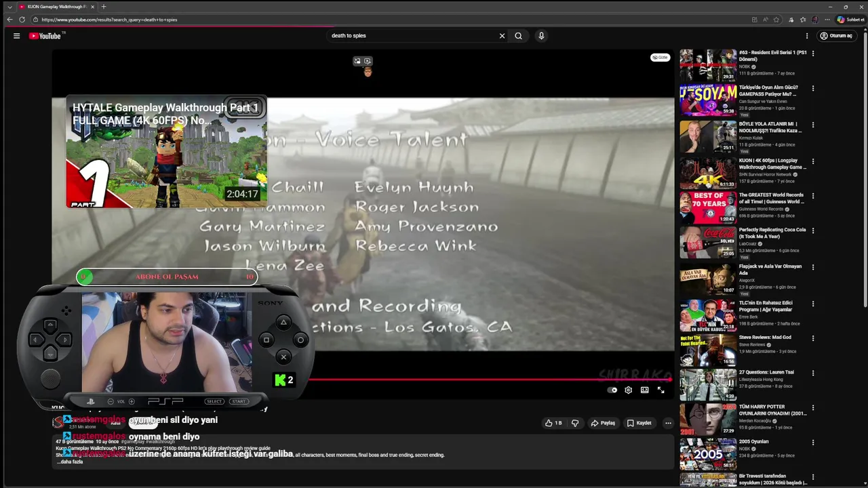Go to the YouTube home logo

point(45,36)
